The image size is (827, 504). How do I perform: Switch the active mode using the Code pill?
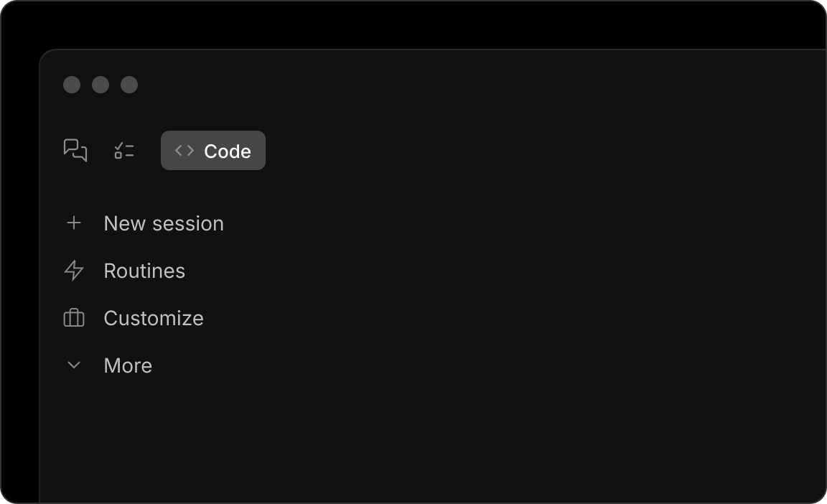click(x=212, y=150)
